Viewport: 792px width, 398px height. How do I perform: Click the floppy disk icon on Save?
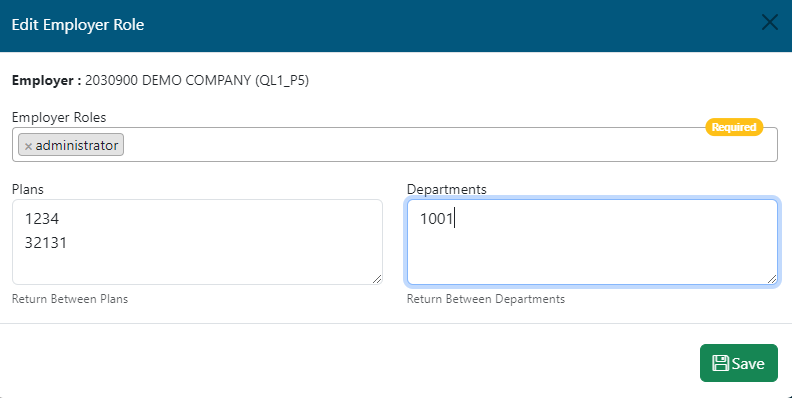coord(720,363)
